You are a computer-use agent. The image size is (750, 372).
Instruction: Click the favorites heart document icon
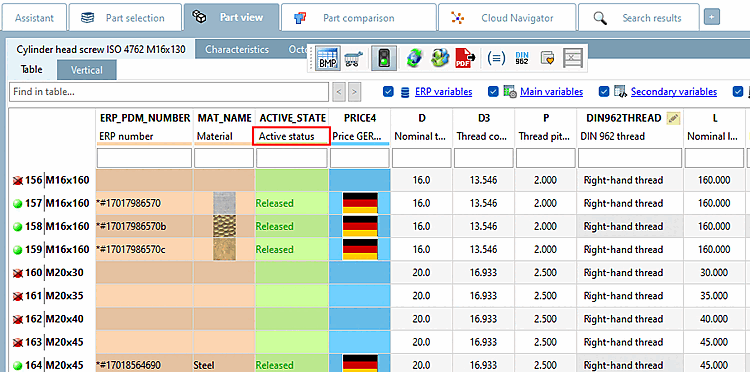[547, 58]
